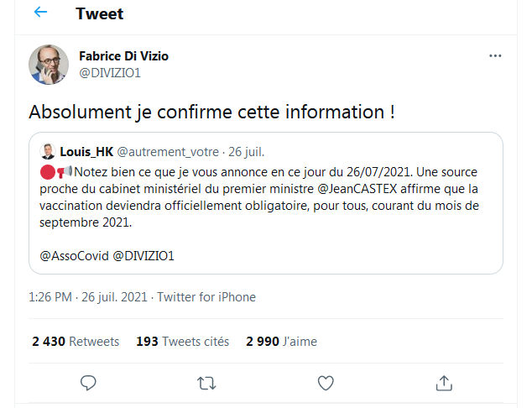The width and height of the screenshot is (532, 408).
Task: Open the three-dot more options menu
Action: (495, 56)
